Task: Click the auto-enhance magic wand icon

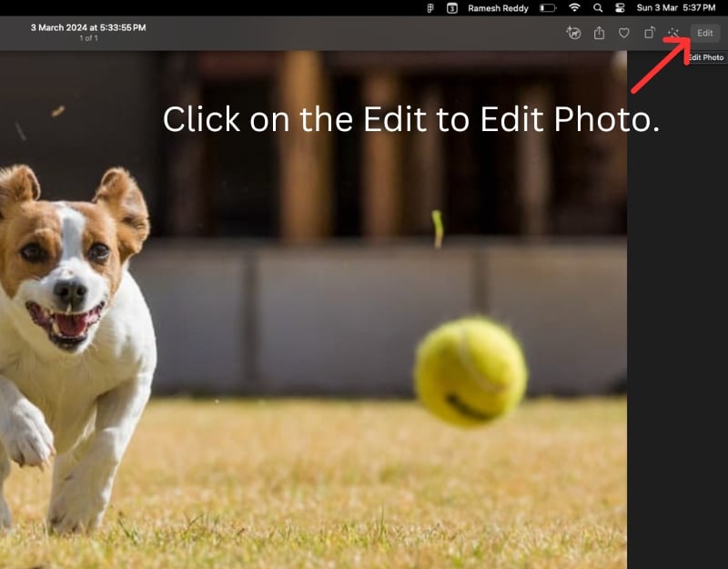Action: pos(673,33)
